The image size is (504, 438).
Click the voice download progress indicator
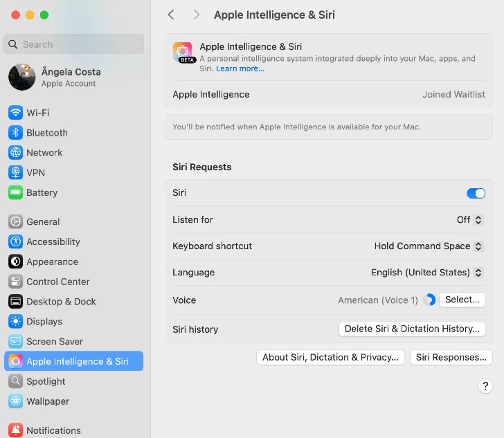[429, 300]
